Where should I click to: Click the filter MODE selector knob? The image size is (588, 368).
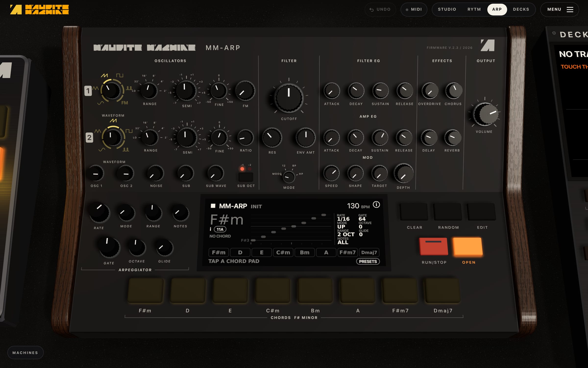coord(289,177)
